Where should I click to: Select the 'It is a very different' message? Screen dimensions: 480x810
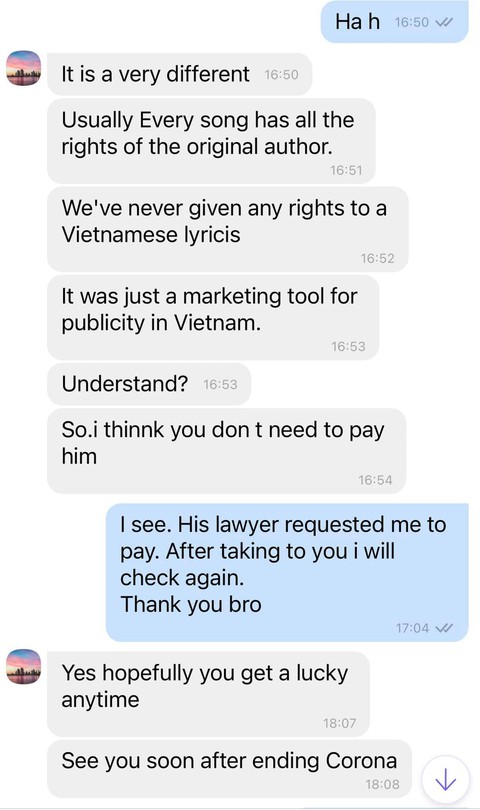tap(179, 74)
